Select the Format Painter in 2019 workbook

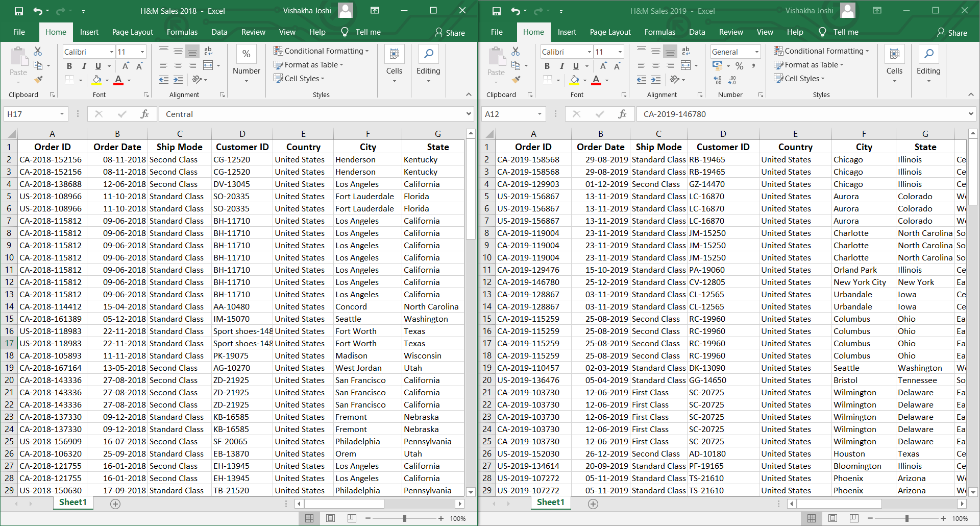click(x=517, y=80)
